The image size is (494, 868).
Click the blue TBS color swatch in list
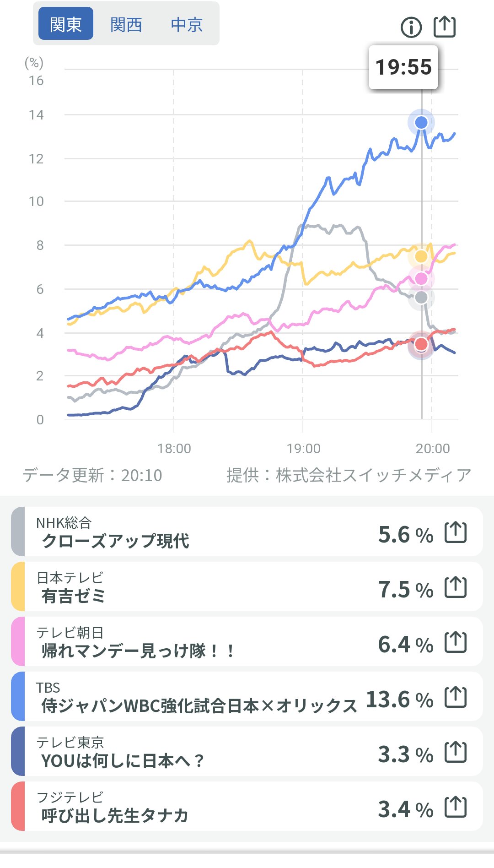pyautogui.click(x=18, y=697)
